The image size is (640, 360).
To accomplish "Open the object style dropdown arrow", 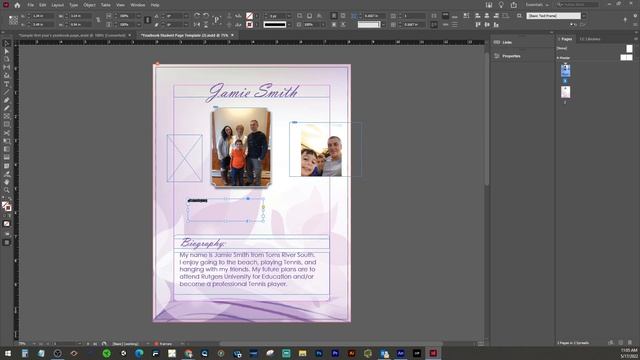I will (584, 16).
